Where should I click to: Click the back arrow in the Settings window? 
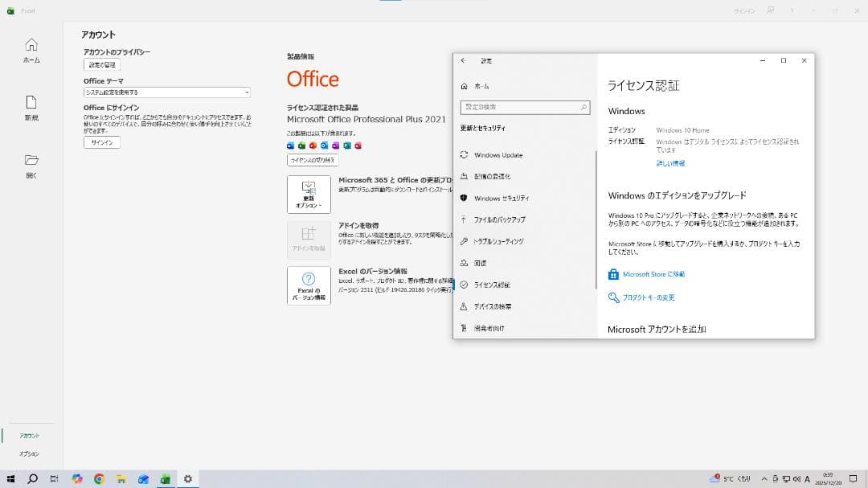point(463,60)
